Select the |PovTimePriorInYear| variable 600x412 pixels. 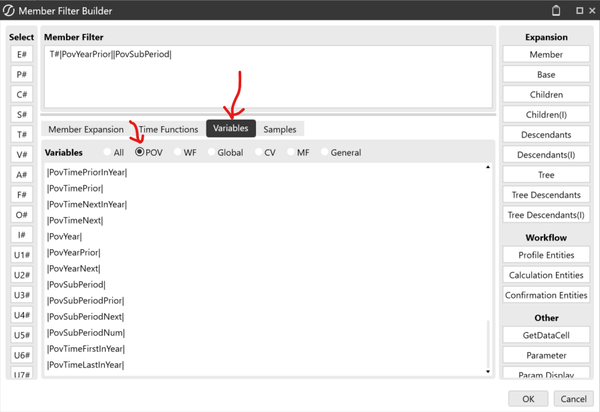(x=87, y=173)
